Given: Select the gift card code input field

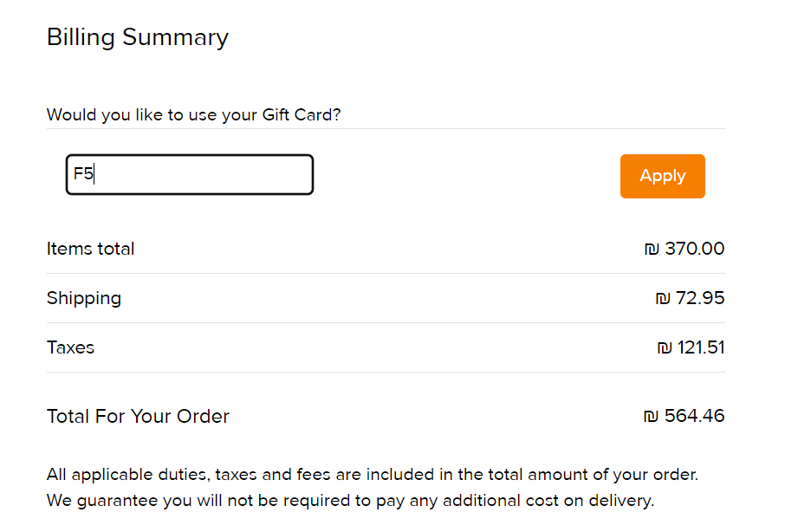Looking at the screenshot, I should (189, 174).
